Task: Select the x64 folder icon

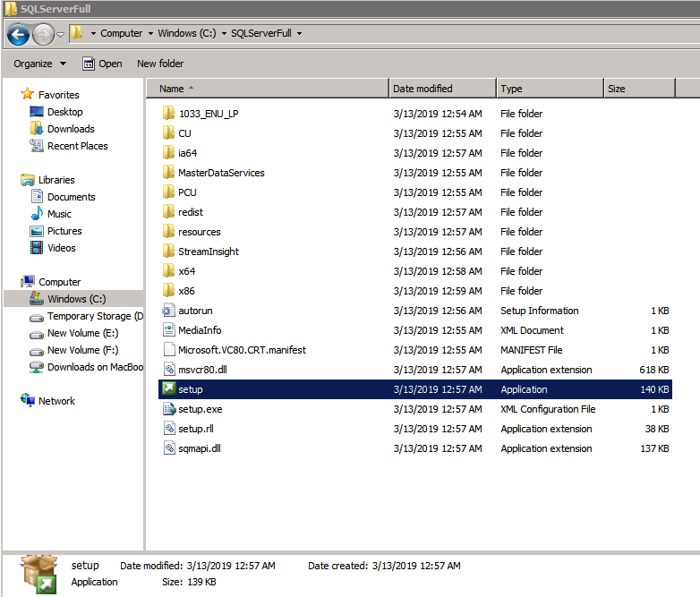Action: (x=168, y=270)
